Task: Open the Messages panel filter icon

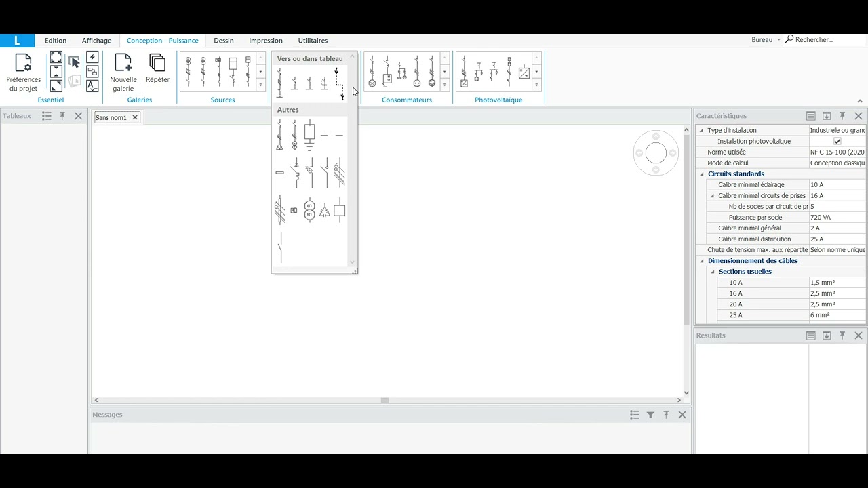Action: point(650,415)
